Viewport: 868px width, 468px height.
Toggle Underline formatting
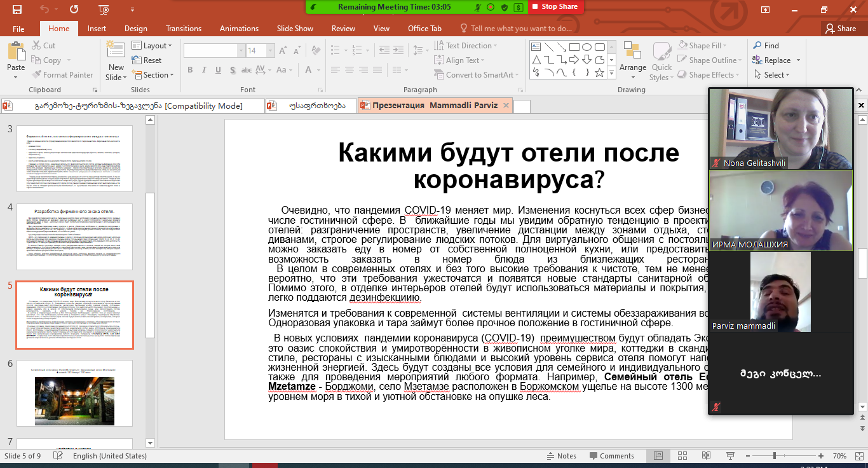coord(218,70)
